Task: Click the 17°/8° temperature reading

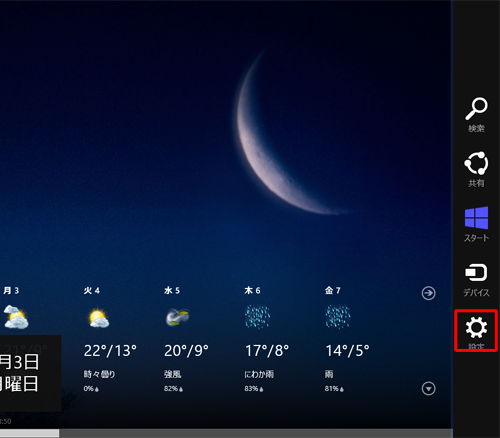Action: click(267, 351)
